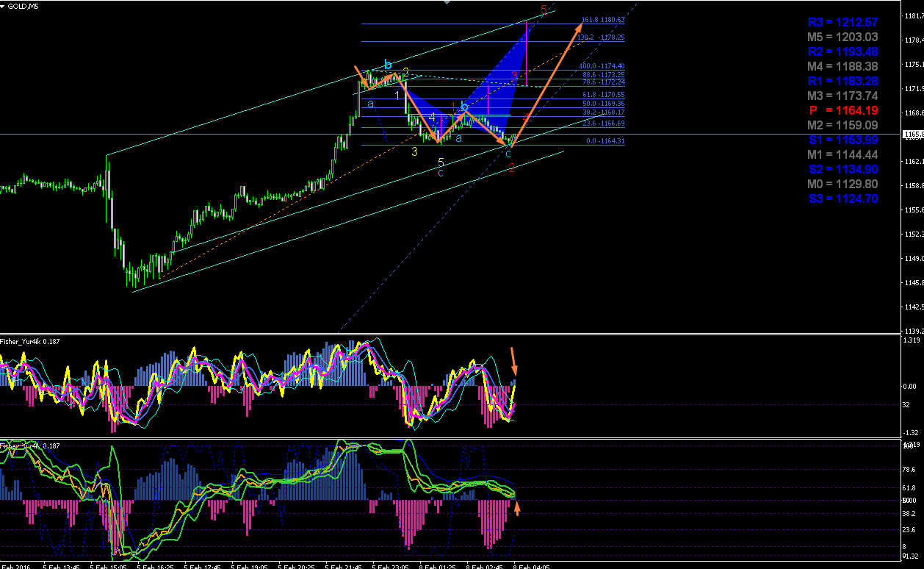
Task: Click the 23.6 -1166.69 Fibonacci level label
Action: tap(602, 124)
